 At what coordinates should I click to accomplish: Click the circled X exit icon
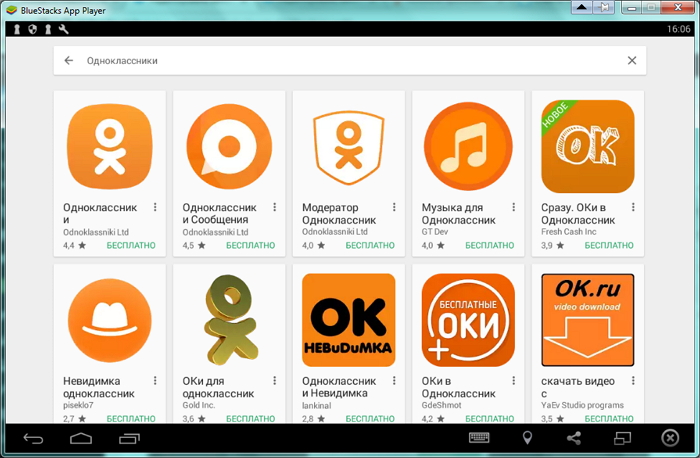[x=670, y=438]
